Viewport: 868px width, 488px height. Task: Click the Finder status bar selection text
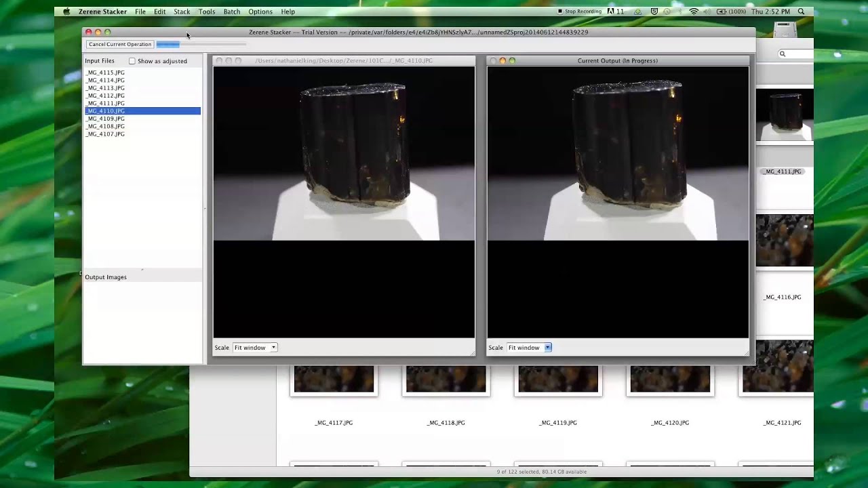[542, 472]
